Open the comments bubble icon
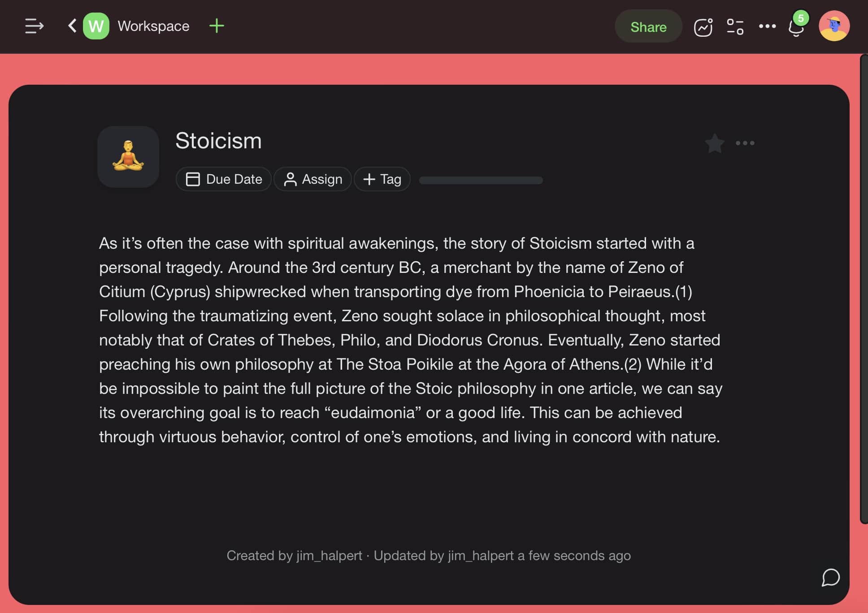The image size is (868, 613). click(830, 577)
